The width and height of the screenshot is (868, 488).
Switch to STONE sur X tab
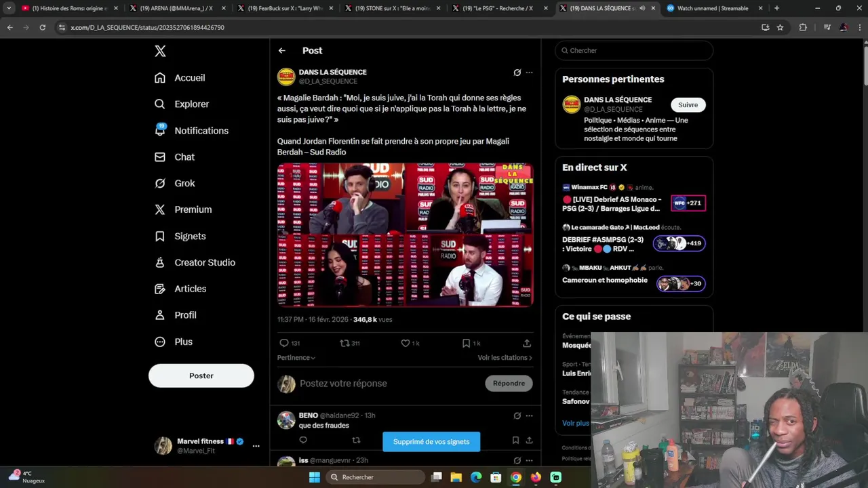pyautogui.click(x=391, y=8)
